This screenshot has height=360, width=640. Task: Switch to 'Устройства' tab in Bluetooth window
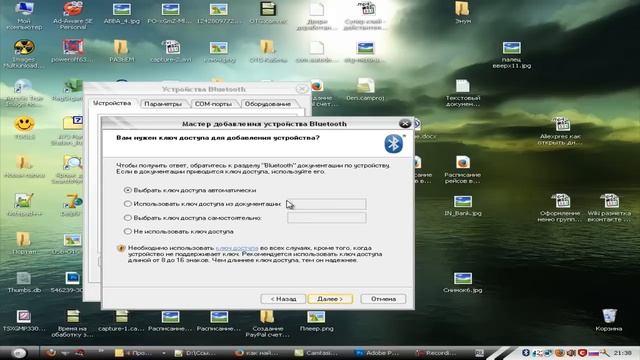(x=112, y=103)
